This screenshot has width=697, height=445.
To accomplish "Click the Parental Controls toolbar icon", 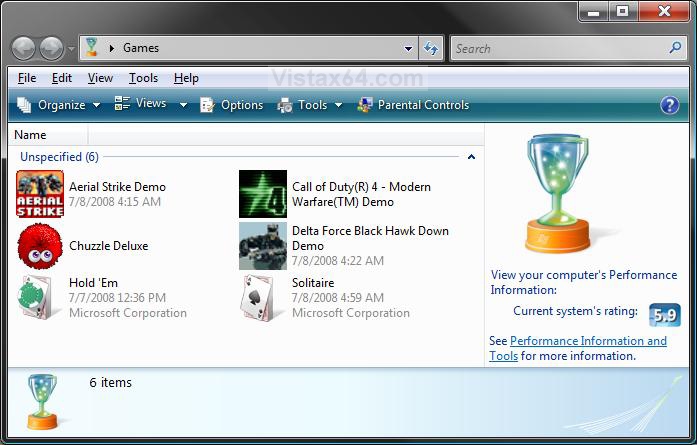I will pyautogui.click(x=365, y=105).
